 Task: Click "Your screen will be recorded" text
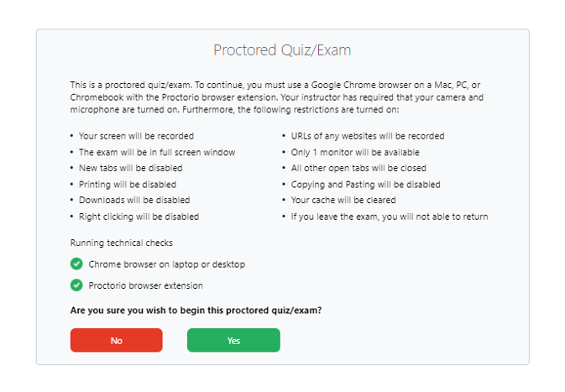point(136,136)
